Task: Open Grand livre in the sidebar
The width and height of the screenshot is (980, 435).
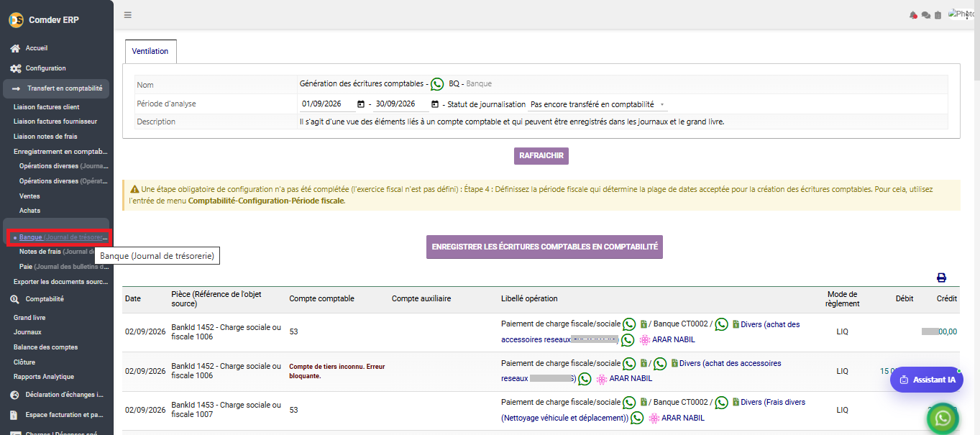Action: [x=29, y=317]
